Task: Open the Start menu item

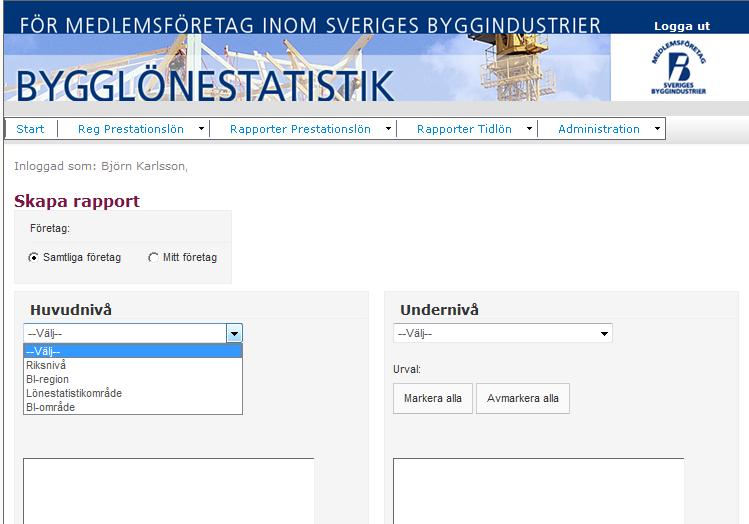Action: coord(30,129)
